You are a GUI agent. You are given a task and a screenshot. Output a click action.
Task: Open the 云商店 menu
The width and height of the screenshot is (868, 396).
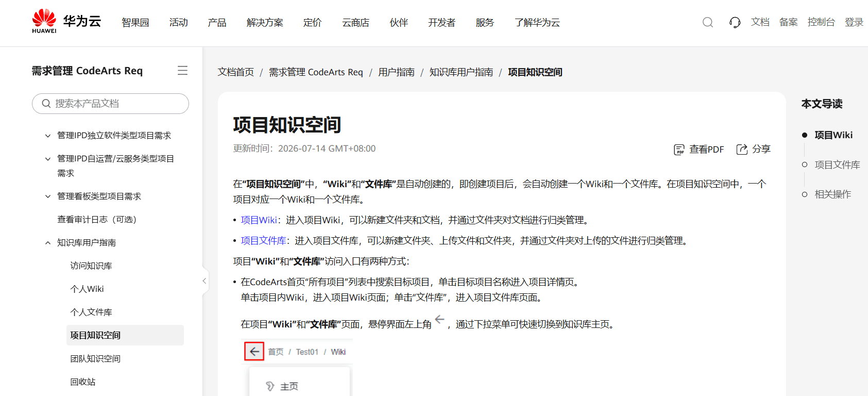(x=356, y=23)
